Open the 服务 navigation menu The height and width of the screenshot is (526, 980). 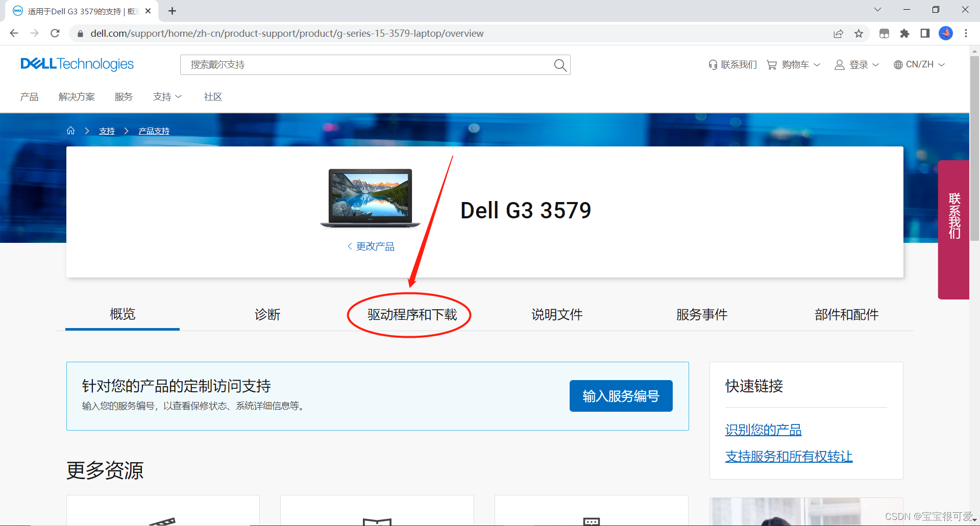coord(124,96)
